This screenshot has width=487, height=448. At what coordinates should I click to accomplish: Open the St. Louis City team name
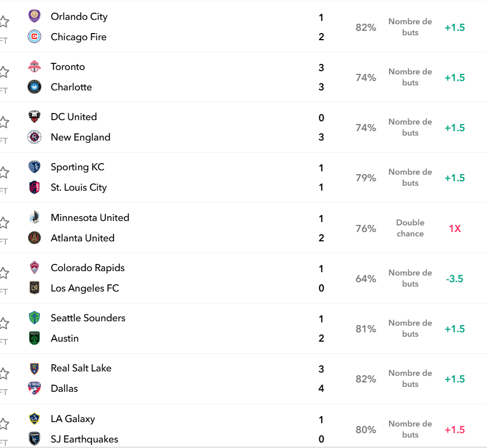[79, 187]
